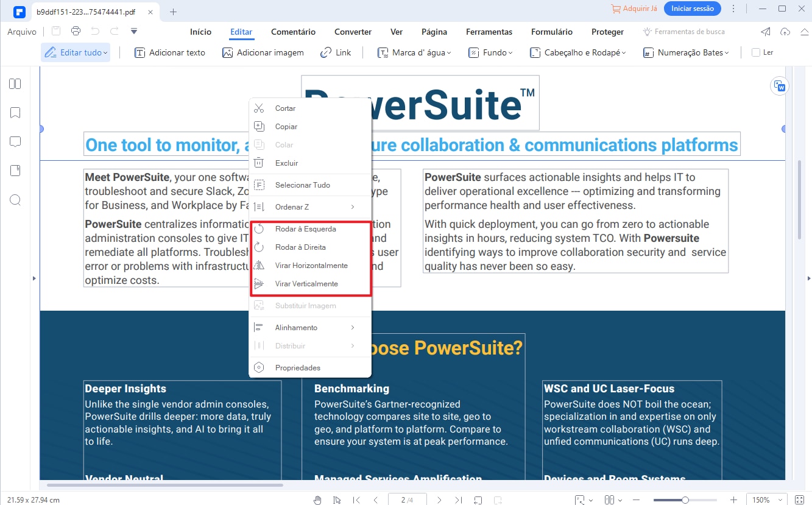Screen dimensions: 812x505
Task: Select Virar Horizontalmente
Action: point(310,266)
